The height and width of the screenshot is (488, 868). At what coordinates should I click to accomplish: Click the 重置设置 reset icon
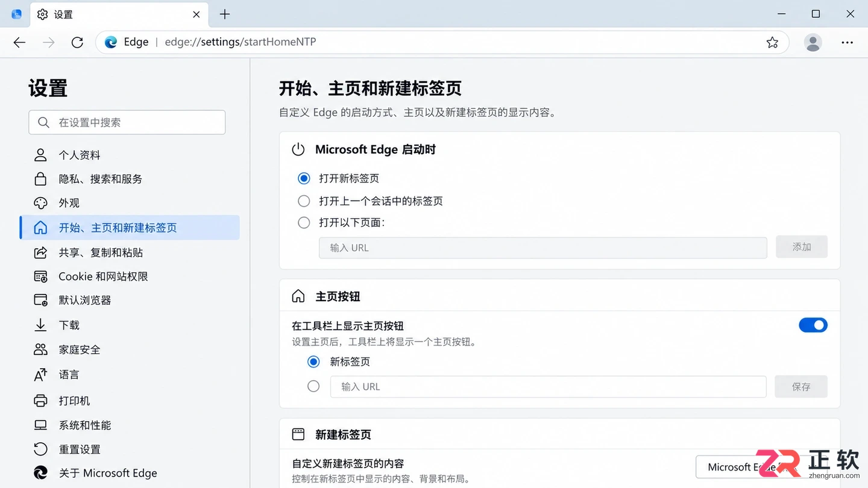point(40,449)
